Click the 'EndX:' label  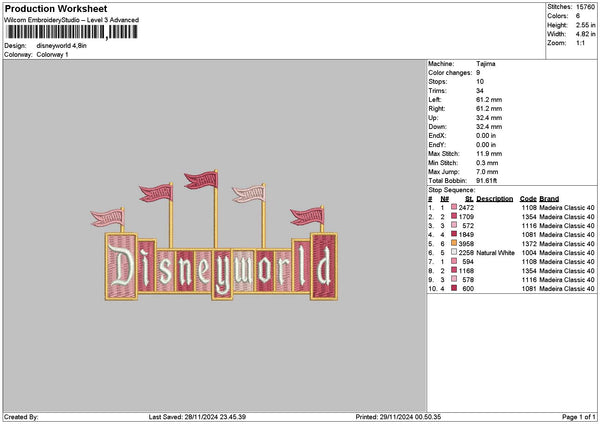coord(437,135)
